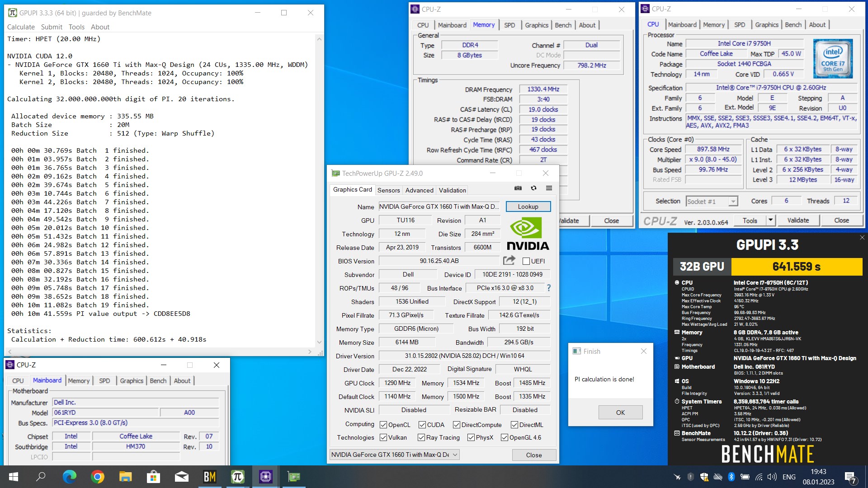Click volume speaker tray icon
This screenshot has height=488, width=868.
(772, 477)
